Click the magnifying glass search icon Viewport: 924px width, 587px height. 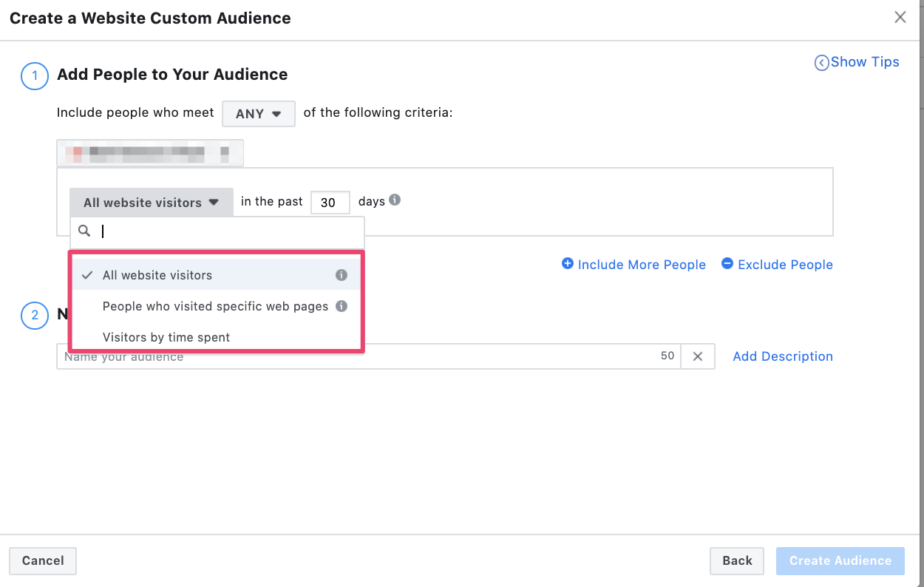(84, 230)
